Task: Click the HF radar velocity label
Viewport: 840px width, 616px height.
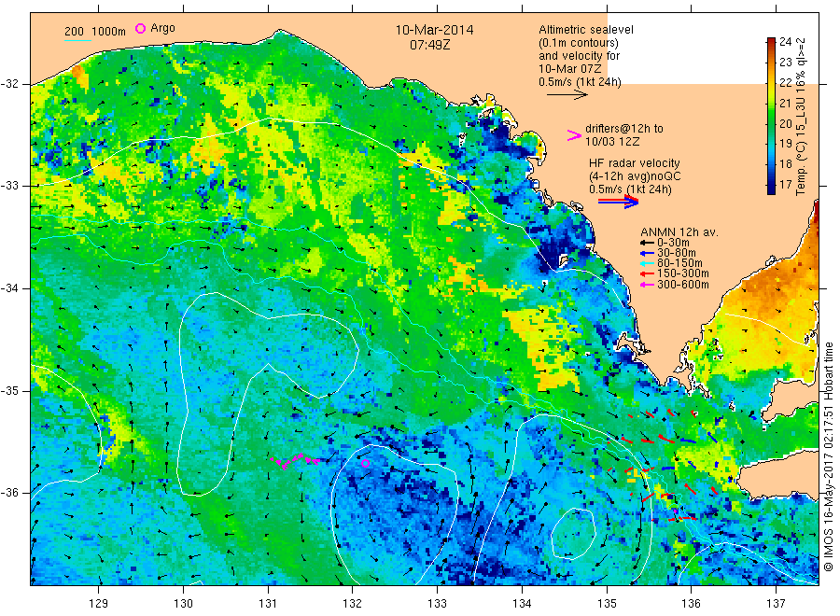Action: [x=635, y=163]
